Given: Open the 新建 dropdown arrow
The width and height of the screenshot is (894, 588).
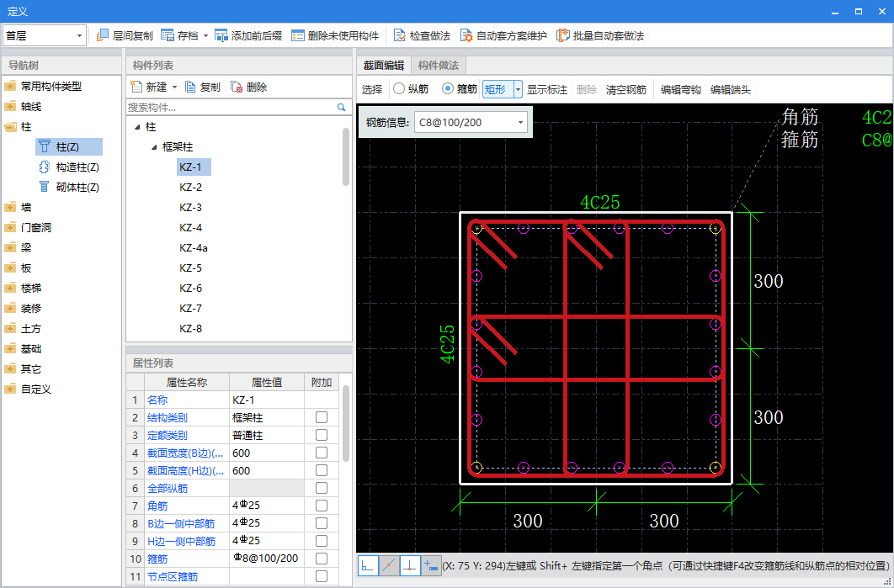Looking at the screenshot, I should (175, 87).
